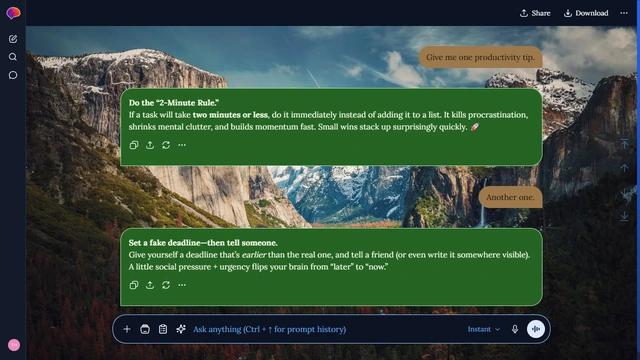Open the three-dot menu in the top bar
Viewport: 640px width, 360px height.
624,13
